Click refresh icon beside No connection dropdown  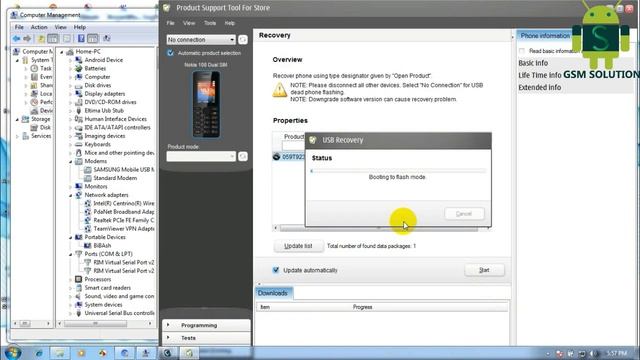point(243,40)
